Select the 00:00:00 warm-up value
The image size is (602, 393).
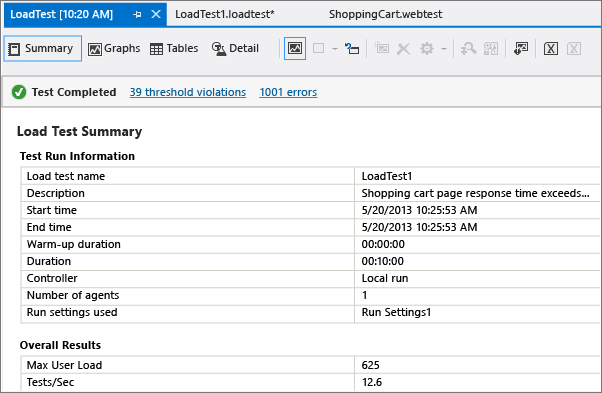tap(383, 244)
